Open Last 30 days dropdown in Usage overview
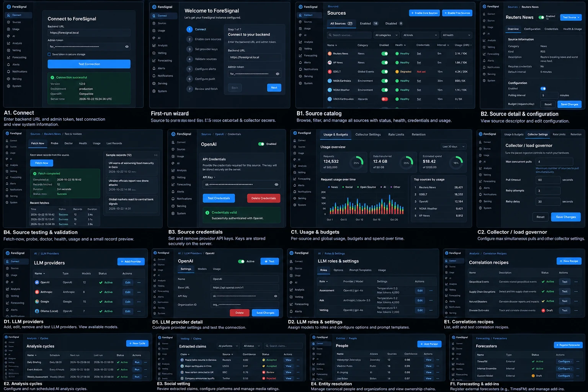This screenshot has height=392, width=588. click(454, 147)
